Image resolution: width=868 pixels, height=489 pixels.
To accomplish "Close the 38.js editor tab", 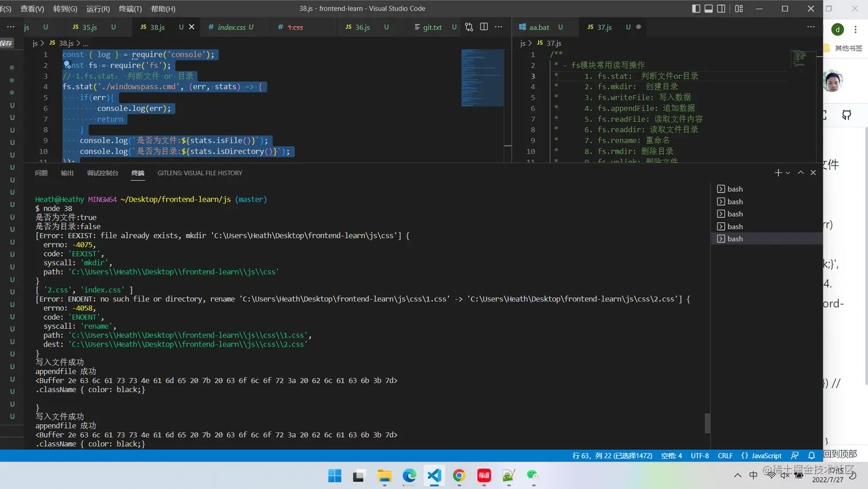I will point(192,27).
